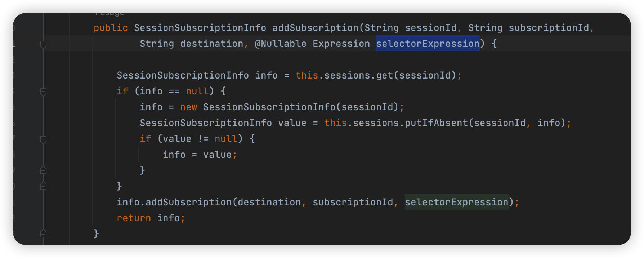Click the 'info = value' assignment line
The width and height of the screenshot is (644, 258).
[200, 155]
